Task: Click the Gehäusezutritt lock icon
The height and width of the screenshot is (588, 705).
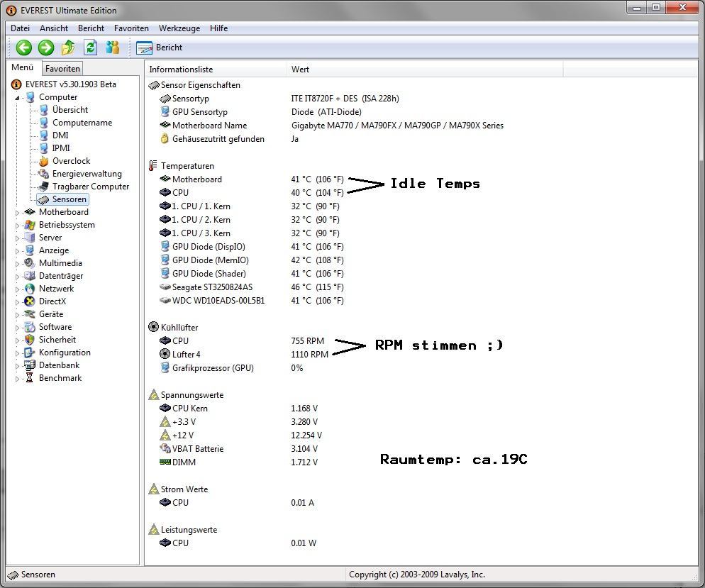Action: pos(165,139)
